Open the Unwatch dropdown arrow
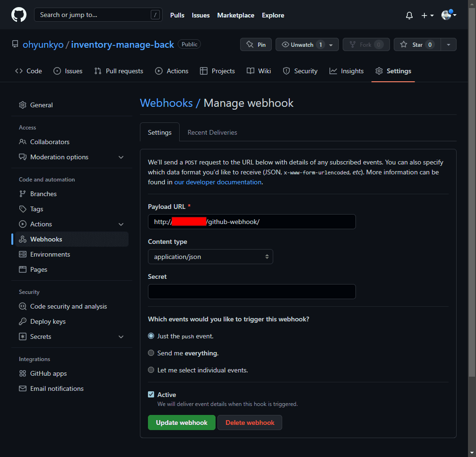This screenshot has width=476, height=457. [331, 45]
